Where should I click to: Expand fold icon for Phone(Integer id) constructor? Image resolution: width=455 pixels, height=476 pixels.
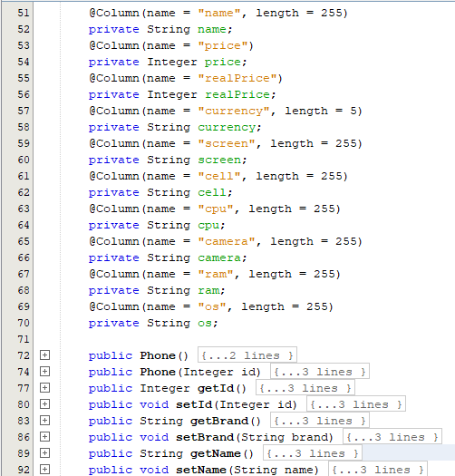pos(44,372)
